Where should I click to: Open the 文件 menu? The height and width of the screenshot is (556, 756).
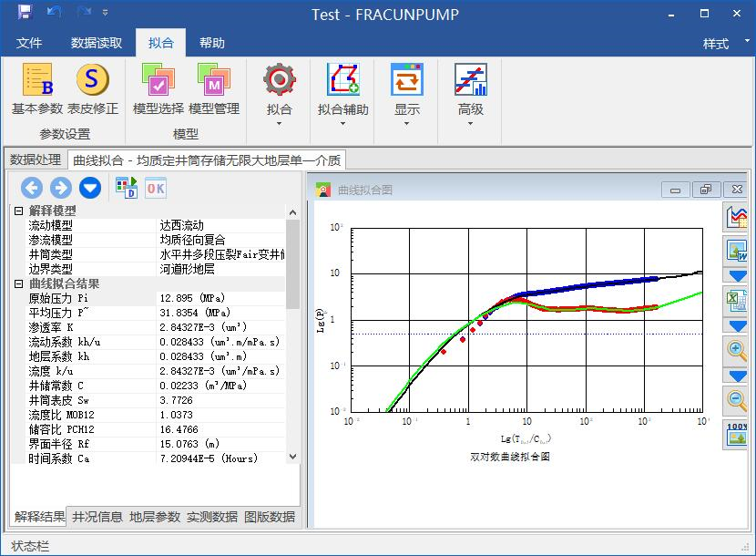29,43
